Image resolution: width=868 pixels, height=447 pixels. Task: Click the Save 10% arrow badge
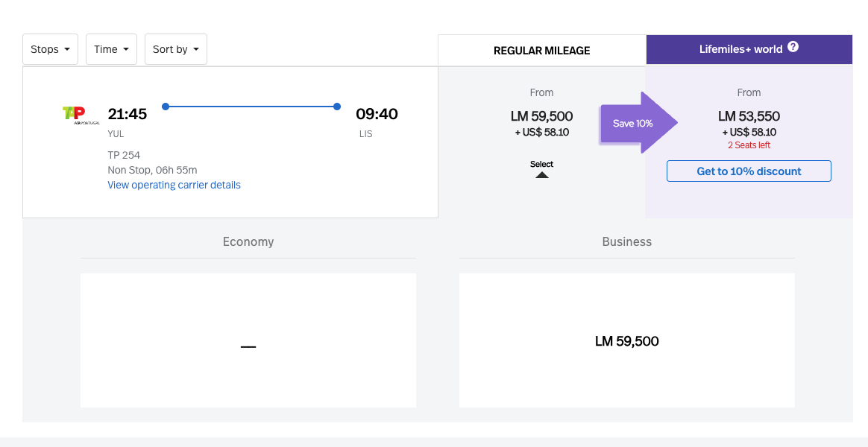pyautogui.click(x=639, y=123)
